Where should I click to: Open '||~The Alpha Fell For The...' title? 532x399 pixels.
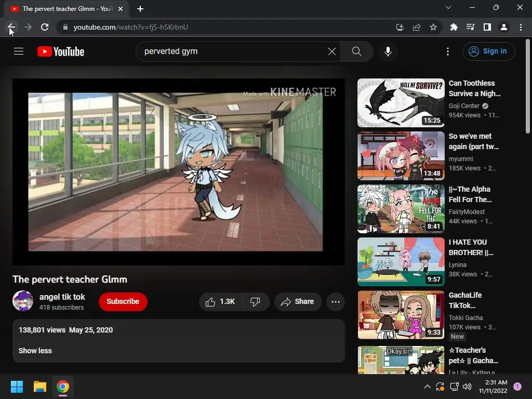pyautogui.click(x=470, y=194)
